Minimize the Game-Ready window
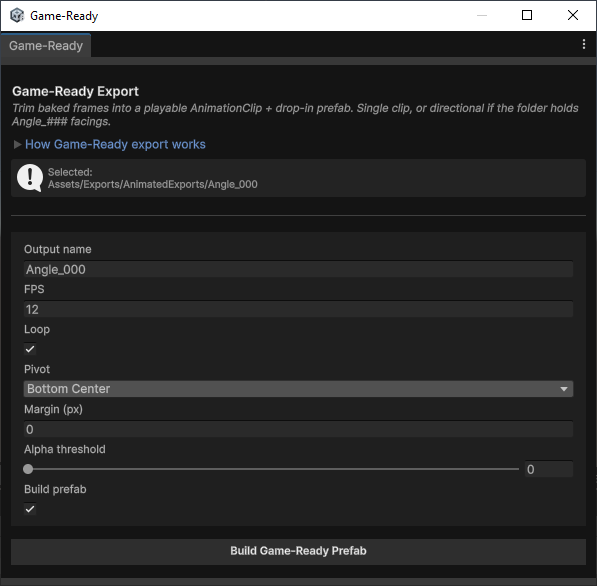This screenshot has width=597, height=586. [482, 15]
